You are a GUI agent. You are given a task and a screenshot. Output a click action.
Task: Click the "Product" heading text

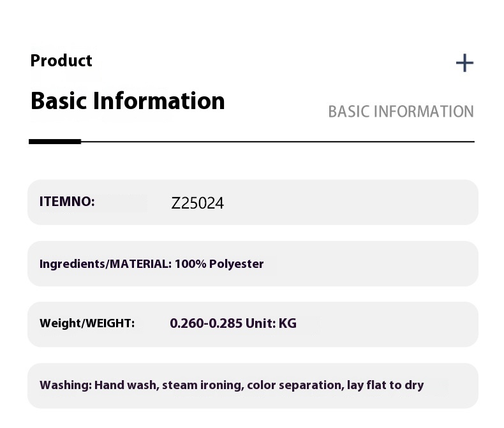pos(61,61)
